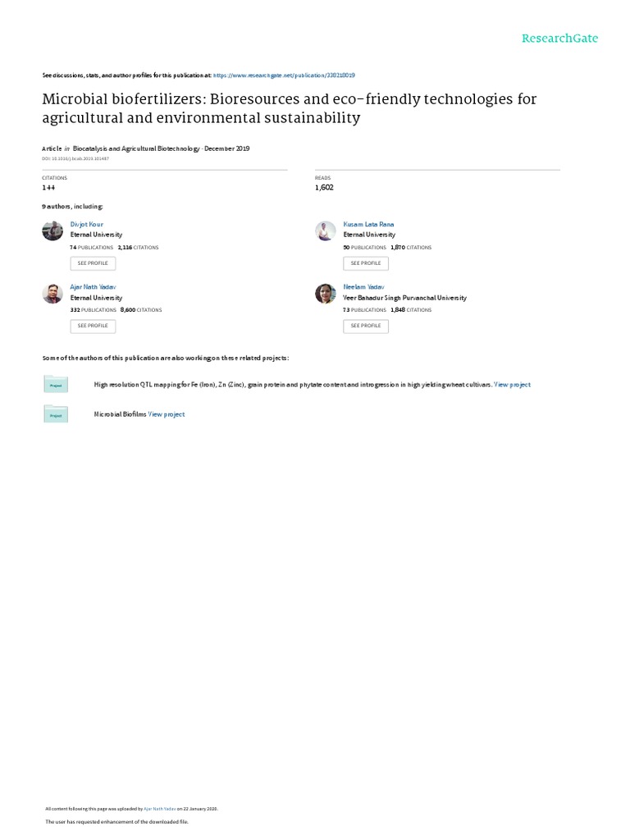Screen dimensions: 630x840
Task: Click Divjot Kour's profile photo
Action: [x=52, y=231]
